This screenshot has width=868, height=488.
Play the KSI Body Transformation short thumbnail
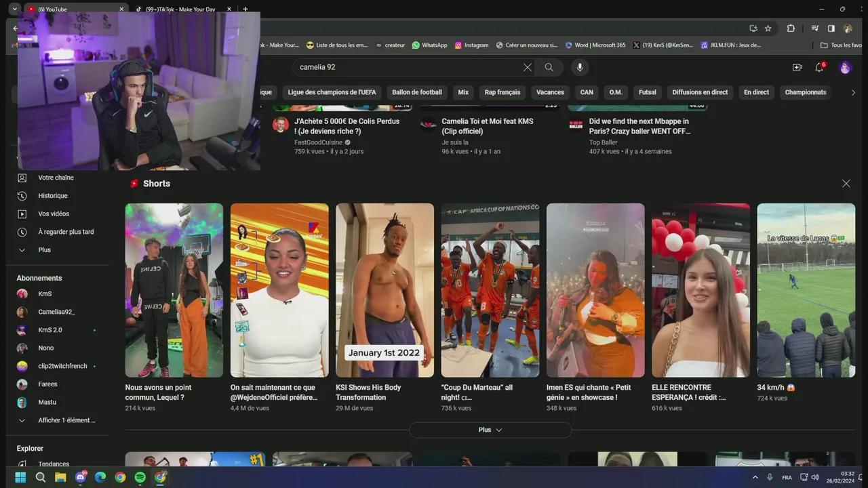[x=384, y=290]
